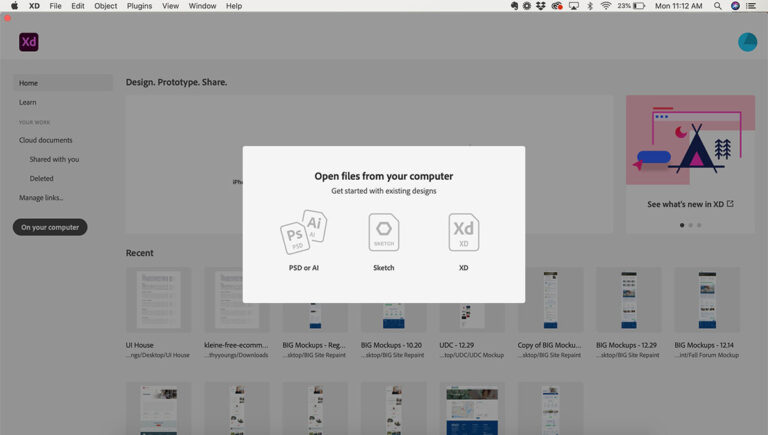Open Notification Center list icon
Screen dimensions: 768x435
pyautogui.click(x=750, y=6)
